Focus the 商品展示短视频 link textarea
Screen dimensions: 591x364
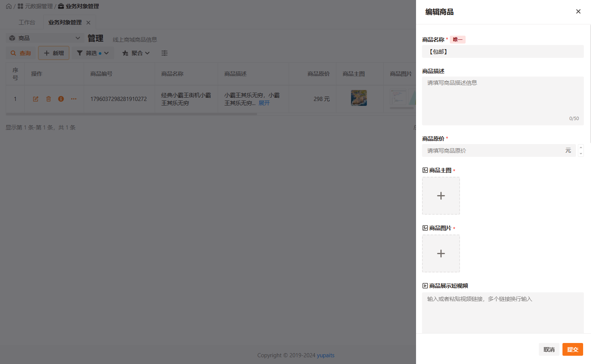(503, 313)
